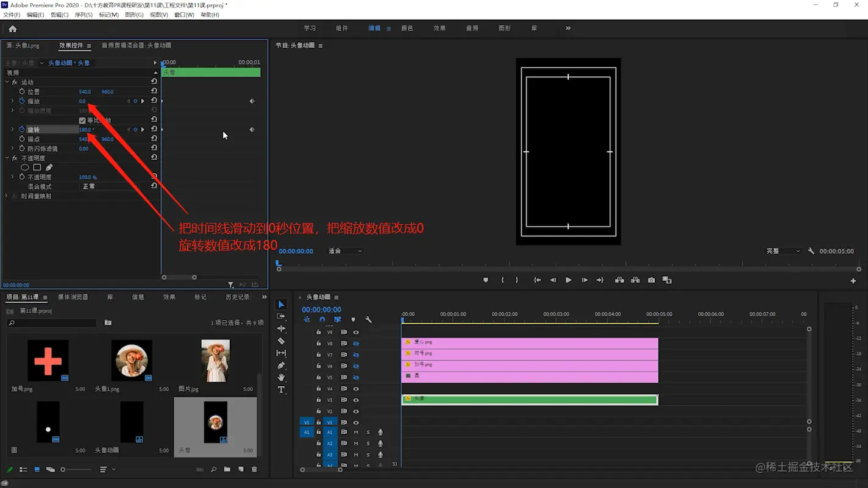Screen dimensions: 868x488
Task: Select the Slip tool
Action: [x=281, y=353]
